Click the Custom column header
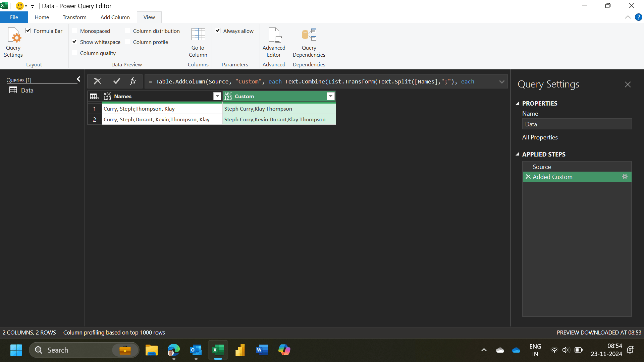Viewport: 644px width, 362px height. click(279, 97)
